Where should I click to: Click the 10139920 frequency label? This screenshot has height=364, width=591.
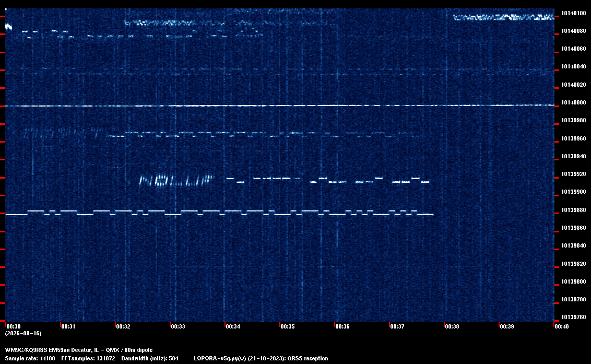[574, 174]
